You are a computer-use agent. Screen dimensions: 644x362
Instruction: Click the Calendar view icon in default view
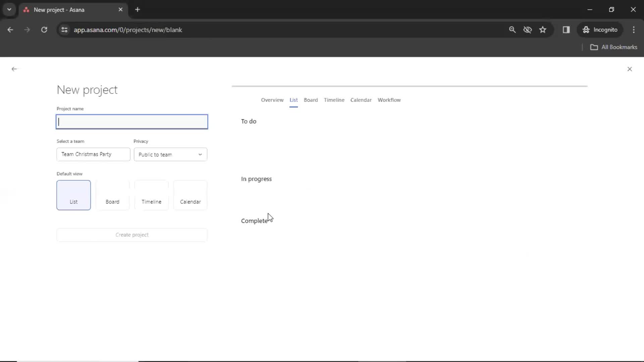190,195
